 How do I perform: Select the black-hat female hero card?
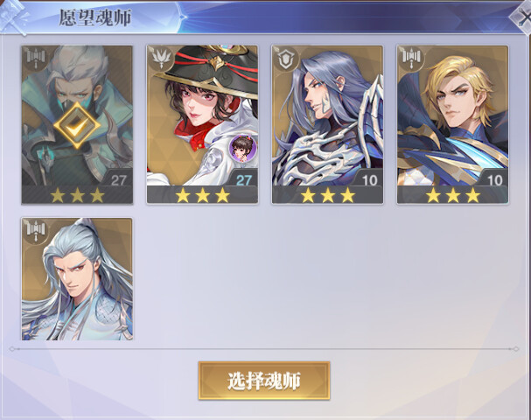click(x=202, y=124)
